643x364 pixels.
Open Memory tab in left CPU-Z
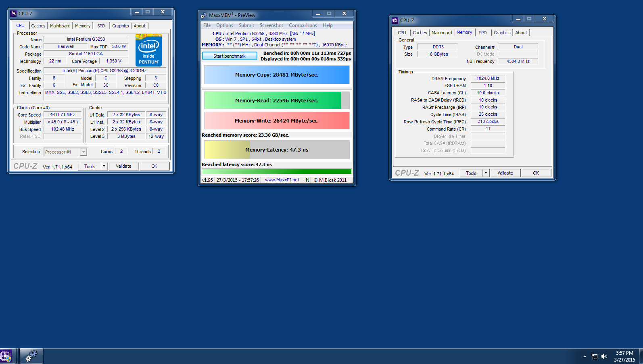(83, 26)
